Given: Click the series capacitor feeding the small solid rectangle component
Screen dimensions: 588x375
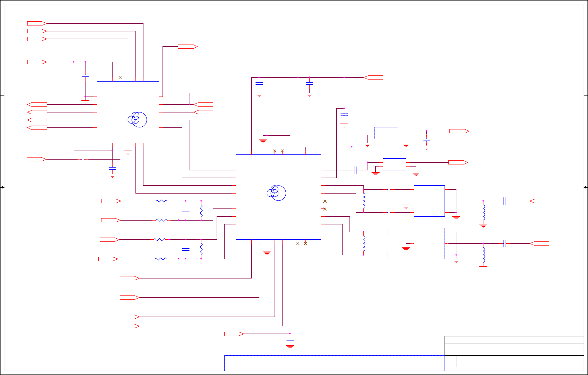Looking at the screenshot, I should [355, 170].
